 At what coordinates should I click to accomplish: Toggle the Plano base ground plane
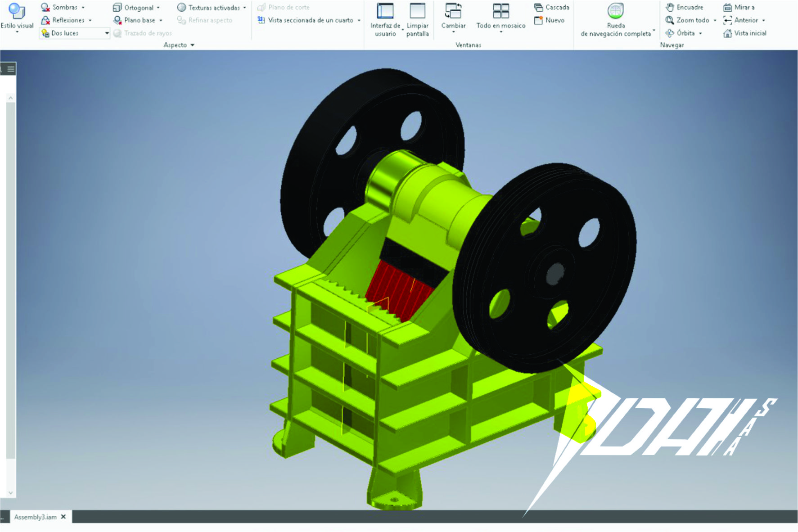(x=117, y=20)
